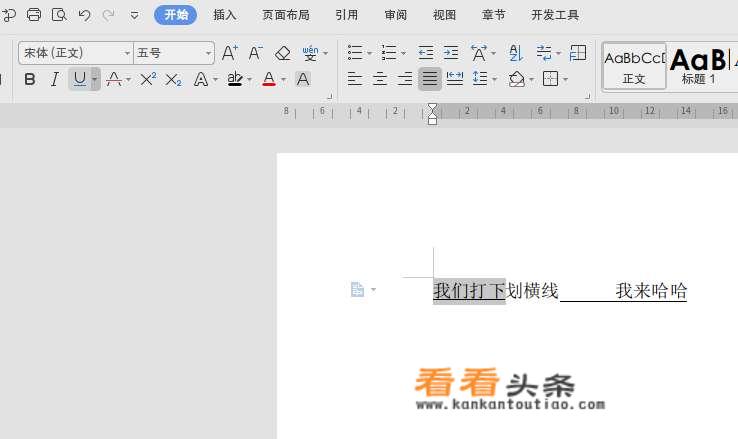Click the phonetic guide wén icon

(x=310, y=53)
